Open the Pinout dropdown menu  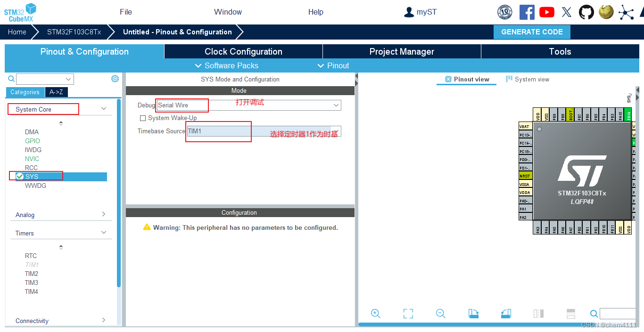tap(334, 65)
